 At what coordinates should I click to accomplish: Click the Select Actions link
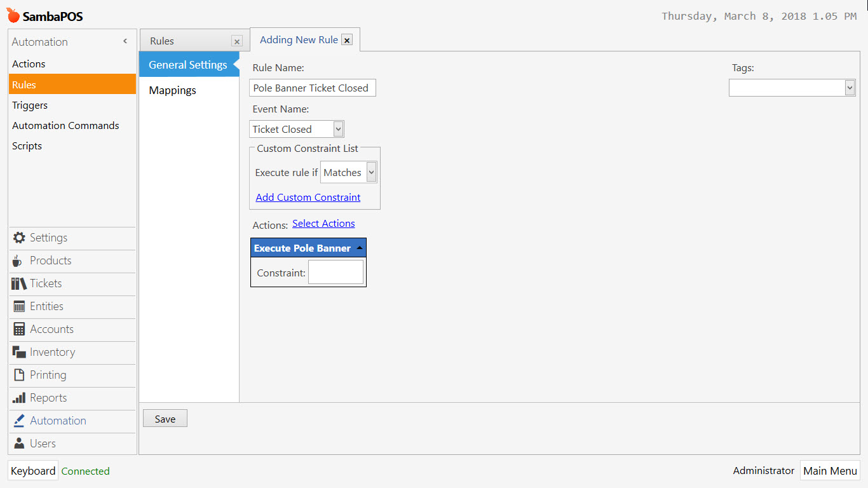[323, 224]
